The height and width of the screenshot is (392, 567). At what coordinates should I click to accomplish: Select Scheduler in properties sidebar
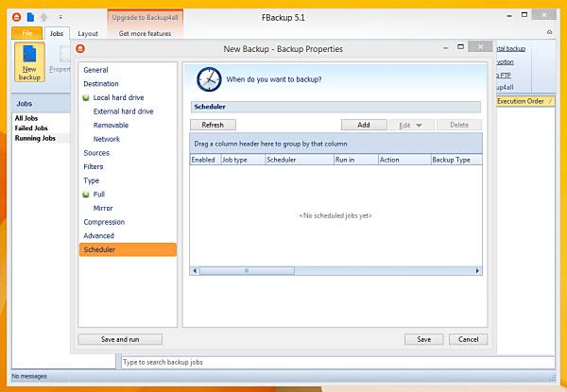(x=128, y=249)
